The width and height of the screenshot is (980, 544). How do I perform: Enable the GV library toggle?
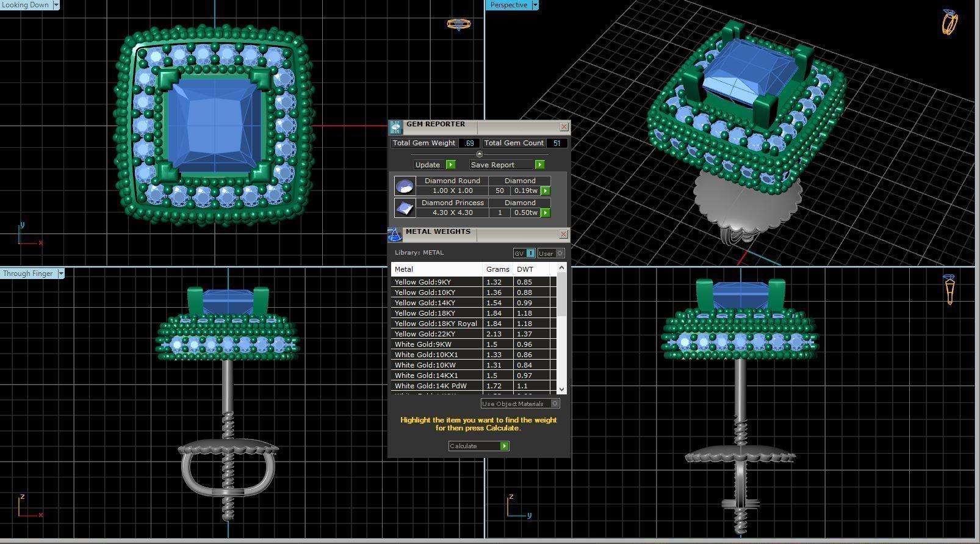(x=524, y=253)
